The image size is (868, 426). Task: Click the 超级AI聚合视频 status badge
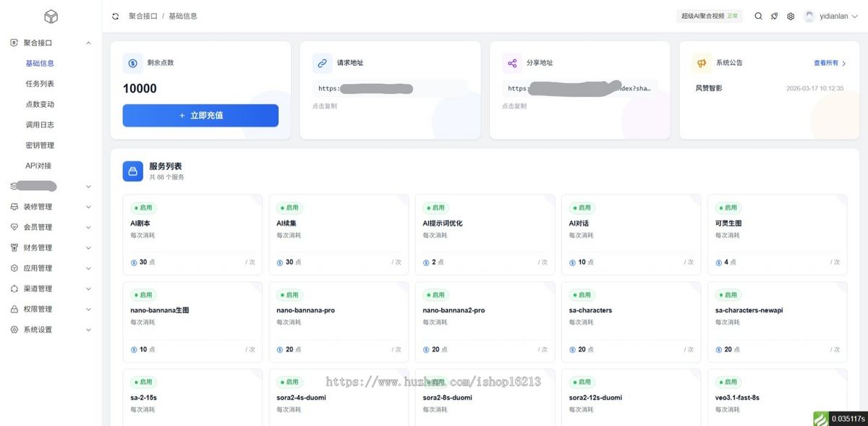point(710,16)
